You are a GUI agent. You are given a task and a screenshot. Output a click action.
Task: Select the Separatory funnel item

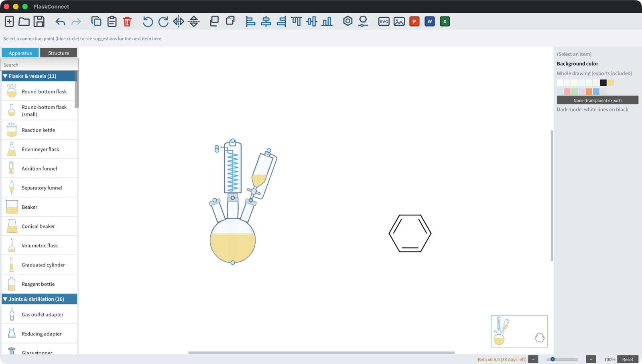(x=39, y=188)
